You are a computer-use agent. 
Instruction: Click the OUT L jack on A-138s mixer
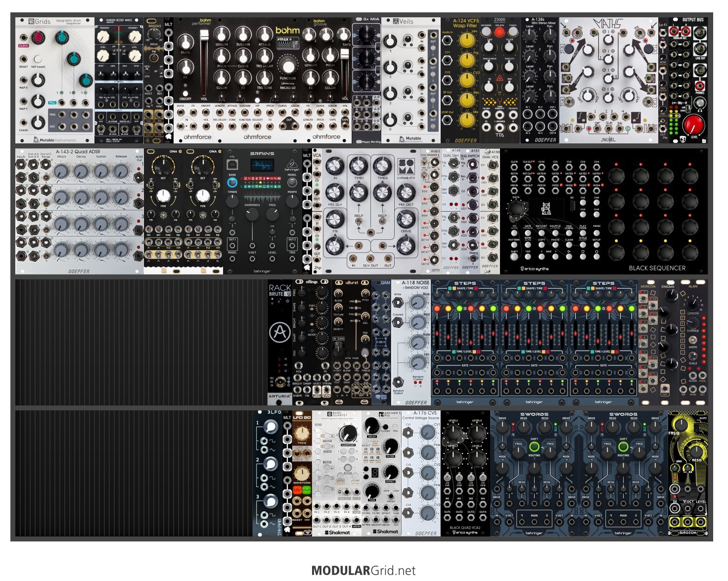(553, 114)
